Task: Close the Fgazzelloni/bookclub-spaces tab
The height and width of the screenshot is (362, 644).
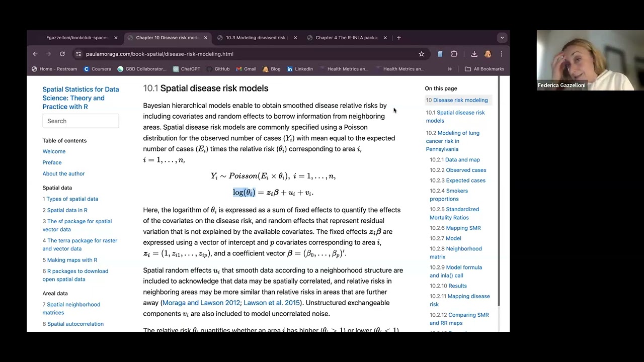Action: click(x=116, y=38)
